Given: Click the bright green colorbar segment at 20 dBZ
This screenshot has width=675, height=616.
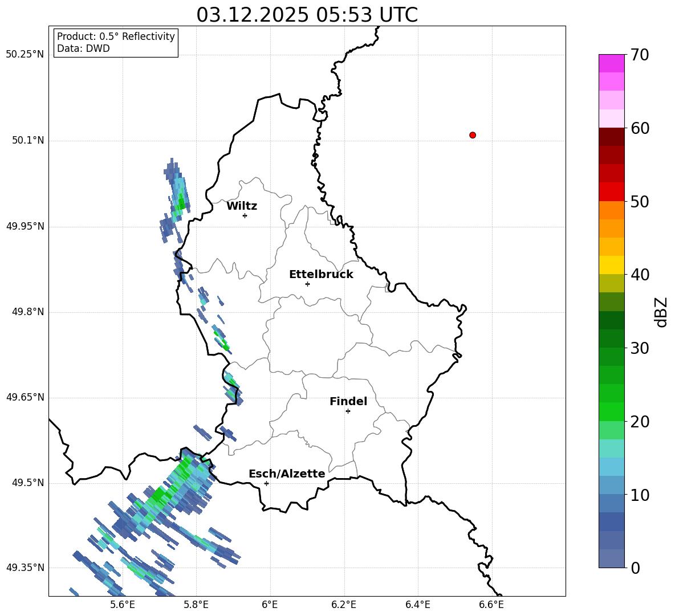Looking at the screenshot, I should click(611, 411).
